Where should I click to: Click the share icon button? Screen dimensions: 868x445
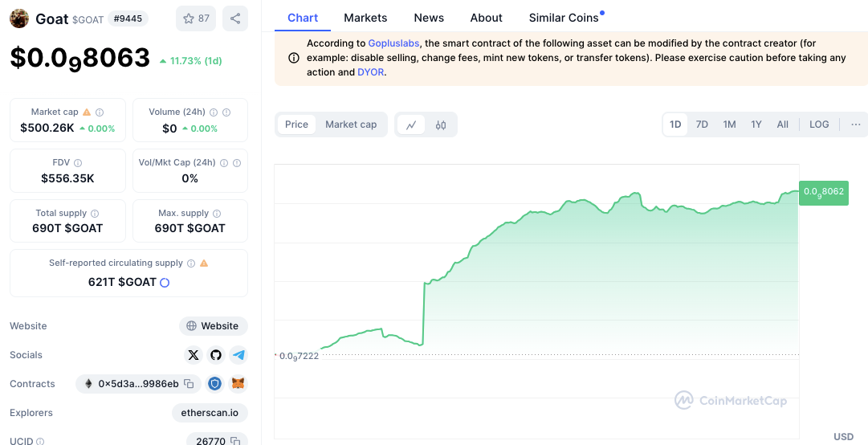[234, 18]
